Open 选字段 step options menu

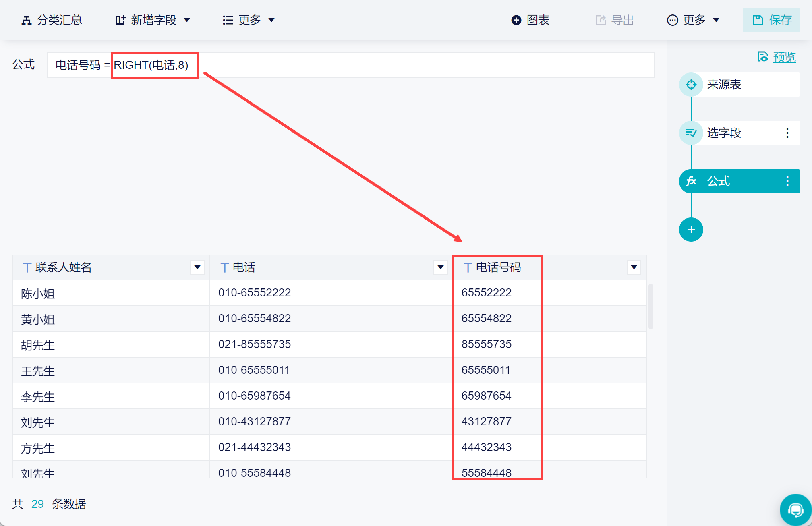[x=787, y=133]
